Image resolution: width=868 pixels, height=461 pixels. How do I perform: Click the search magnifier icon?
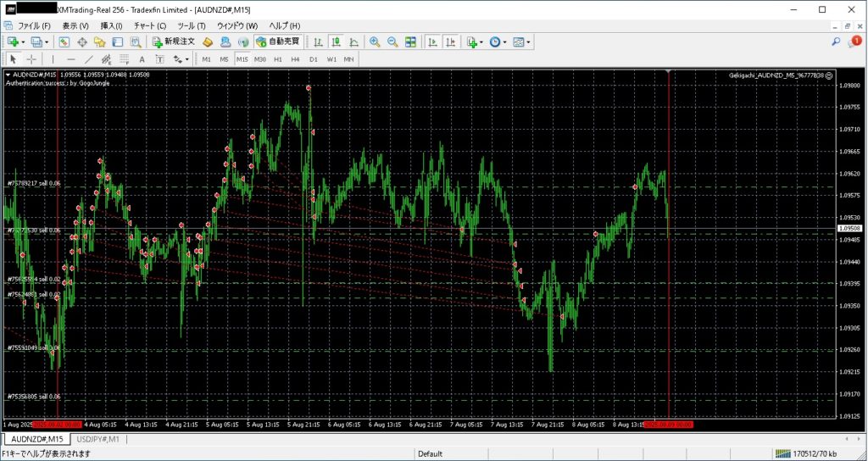(836, 42)
